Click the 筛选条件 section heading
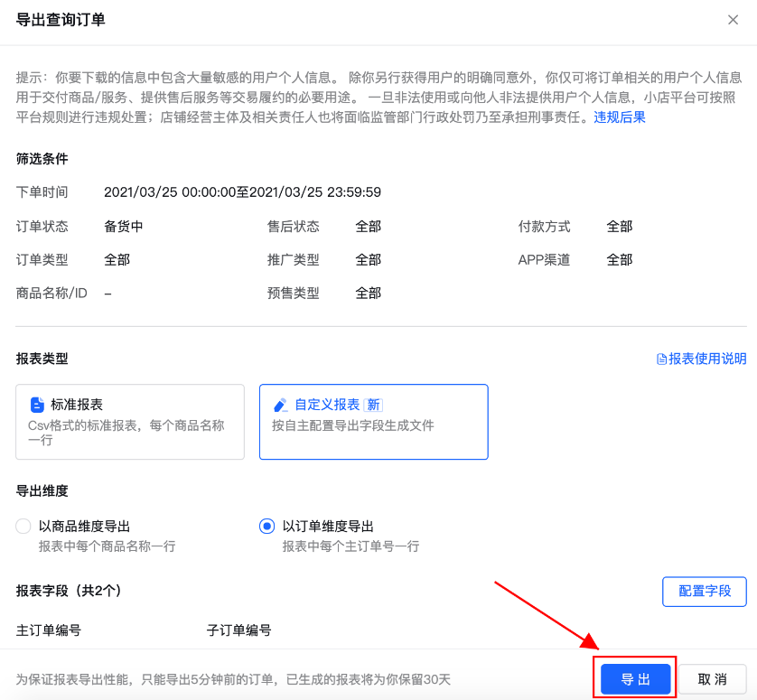 [42, 159]
